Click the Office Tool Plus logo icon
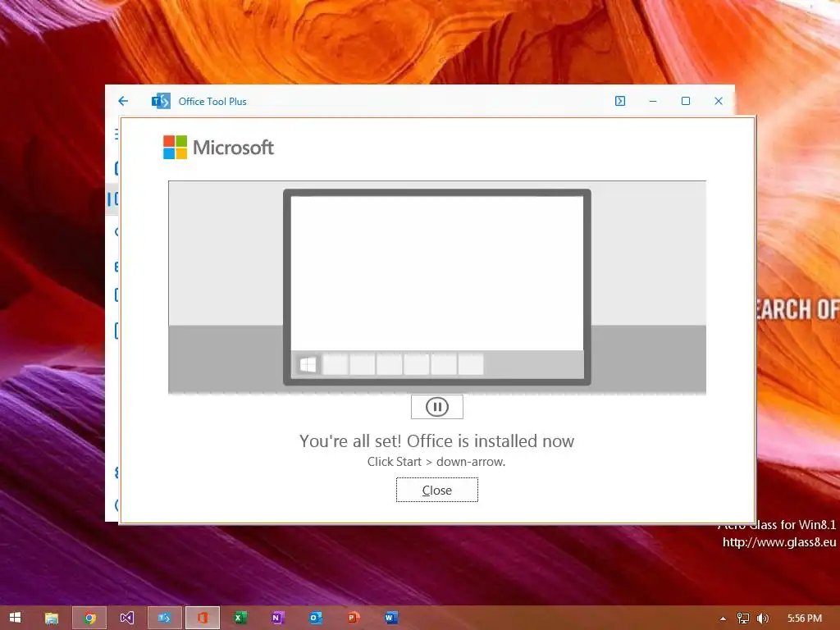 [x=161, y=101]
